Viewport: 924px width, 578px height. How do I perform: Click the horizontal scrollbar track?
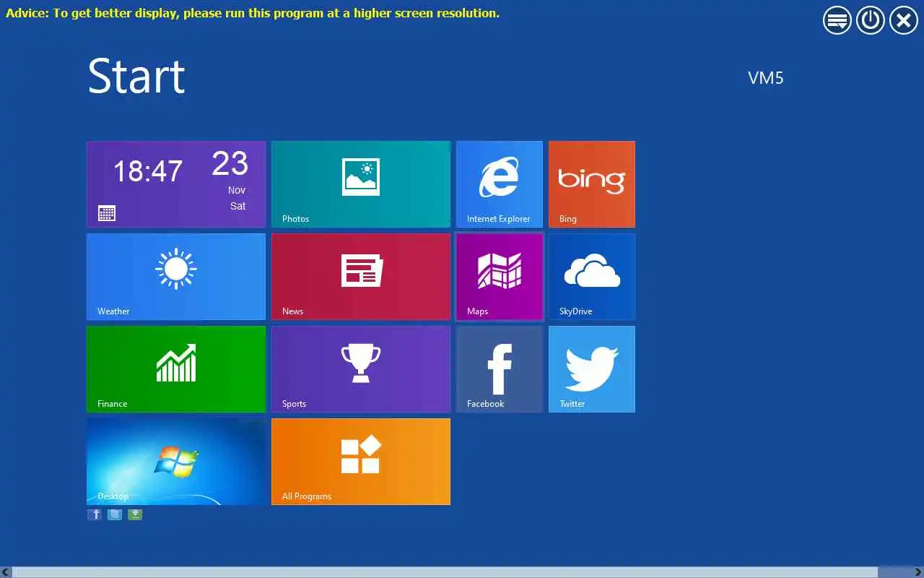(462, 572)
